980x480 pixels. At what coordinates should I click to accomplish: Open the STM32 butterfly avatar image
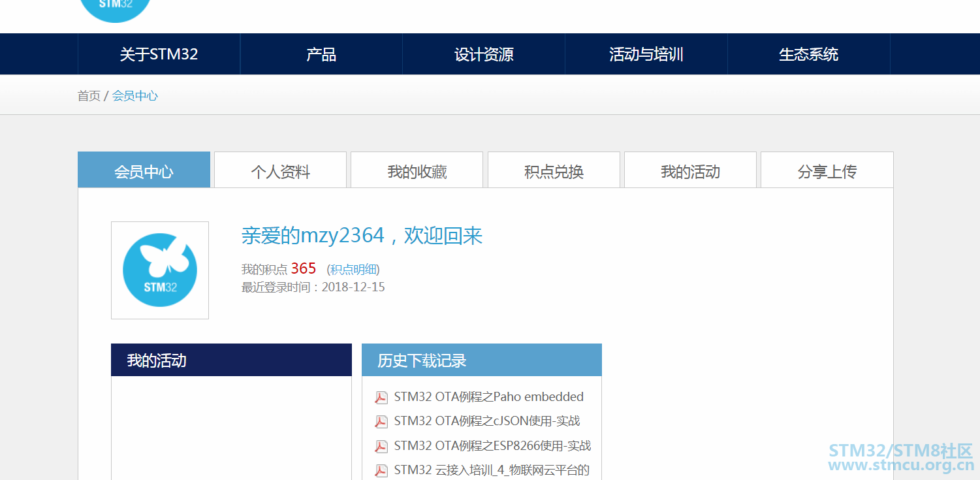pos(160,270)
